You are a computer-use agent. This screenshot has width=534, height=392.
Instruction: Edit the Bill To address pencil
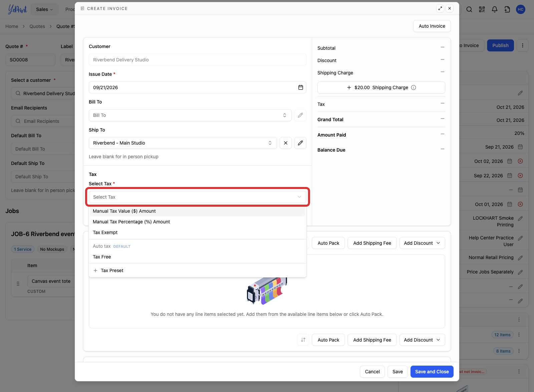300,115
